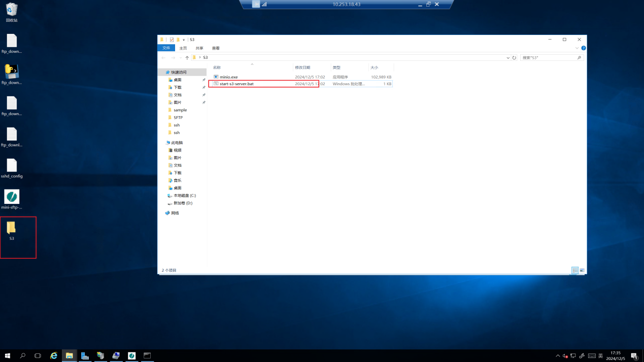Open the Windows Start menu

8,356
